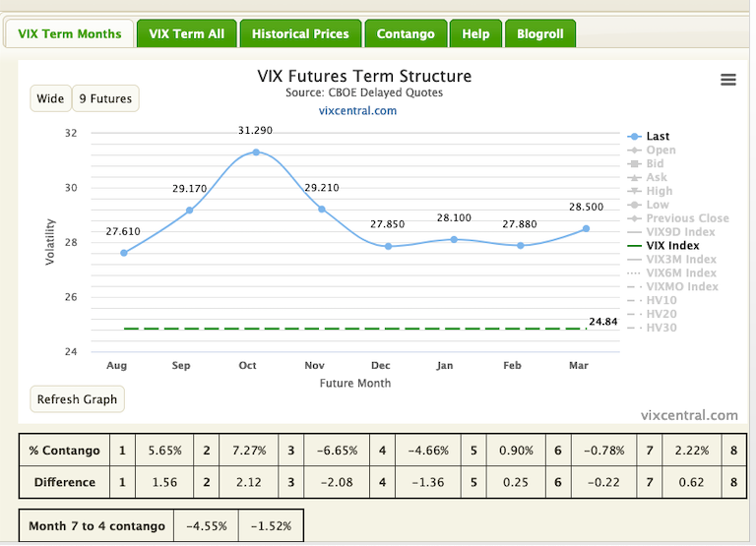This screenshot has width=756, height=546.
Task: Hide the VIX Index legend entry
Action: 672,246
